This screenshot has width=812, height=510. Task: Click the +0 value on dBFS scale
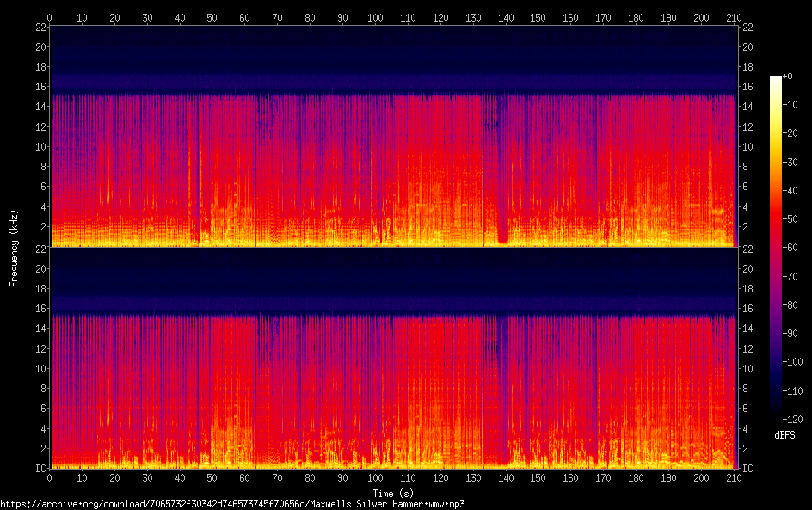[x=788, y=76]
